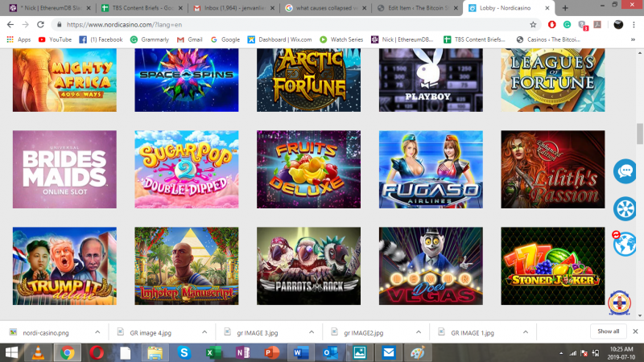Open Chrome profile avatar
This screenshot has height=362, width=644.
tap(618, 25)
